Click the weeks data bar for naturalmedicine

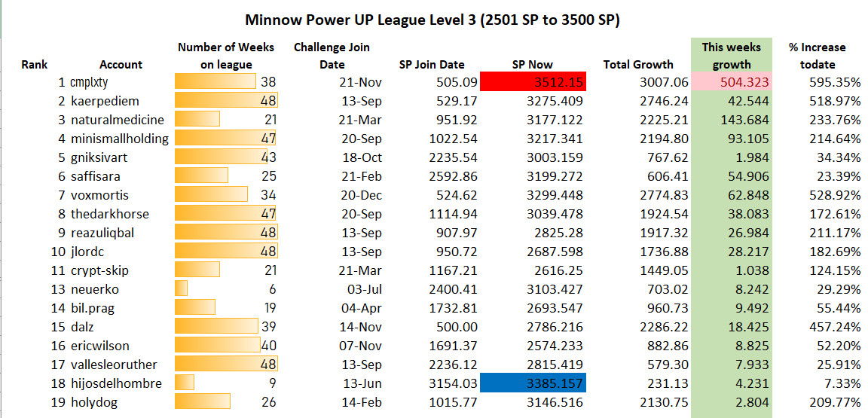pos(197,120)
